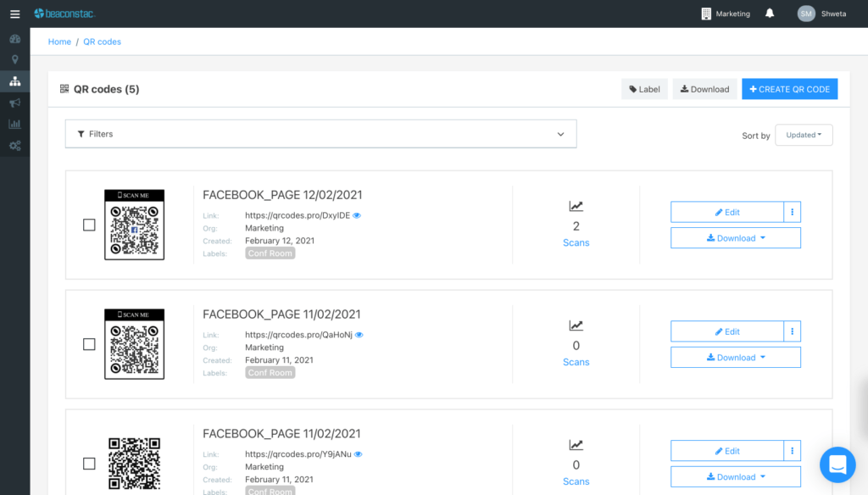Open the Marketing organization menu
Image resolution: width=868 pixels, height=495 pixels.
pyautogui.click(x=726, y=13)
